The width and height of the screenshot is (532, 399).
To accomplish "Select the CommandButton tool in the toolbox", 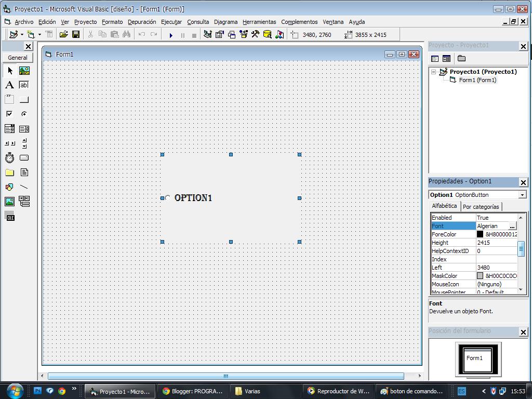I will click(24, 99).
